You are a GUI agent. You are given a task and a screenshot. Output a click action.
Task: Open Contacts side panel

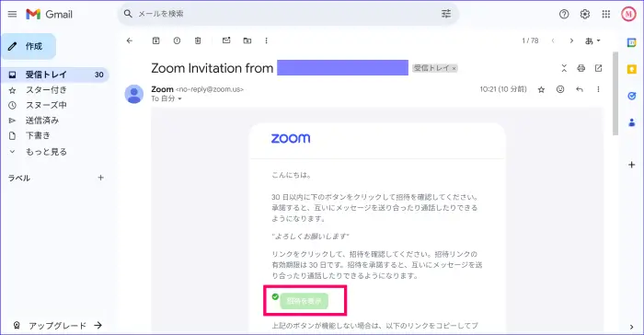pos(632,122)
